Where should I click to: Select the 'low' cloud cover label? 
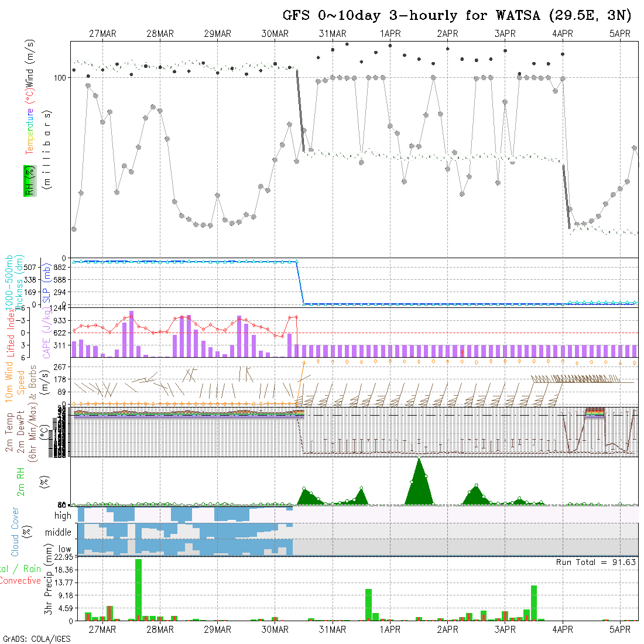click(64, 550)
